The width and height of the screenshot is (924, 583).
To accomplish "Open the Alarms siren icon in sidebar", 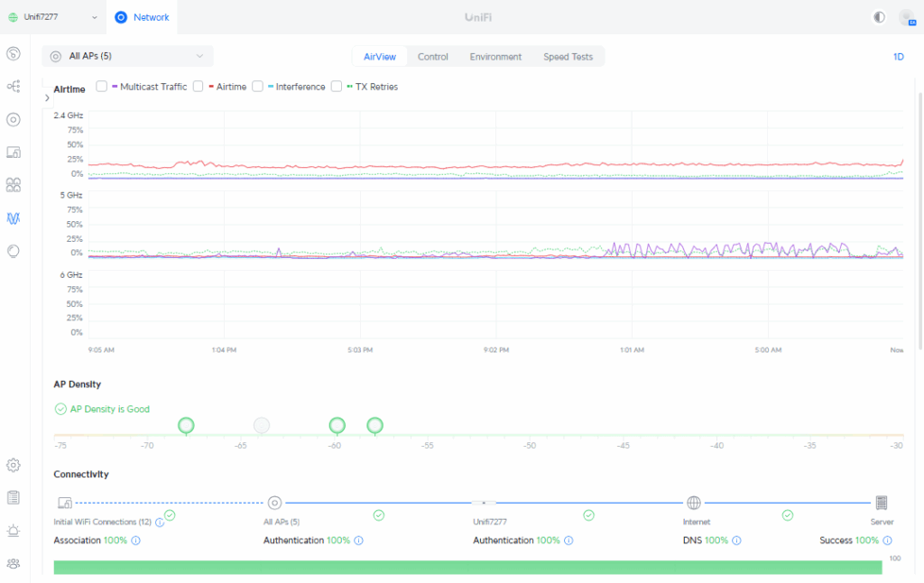I will [x=14, y=531].
